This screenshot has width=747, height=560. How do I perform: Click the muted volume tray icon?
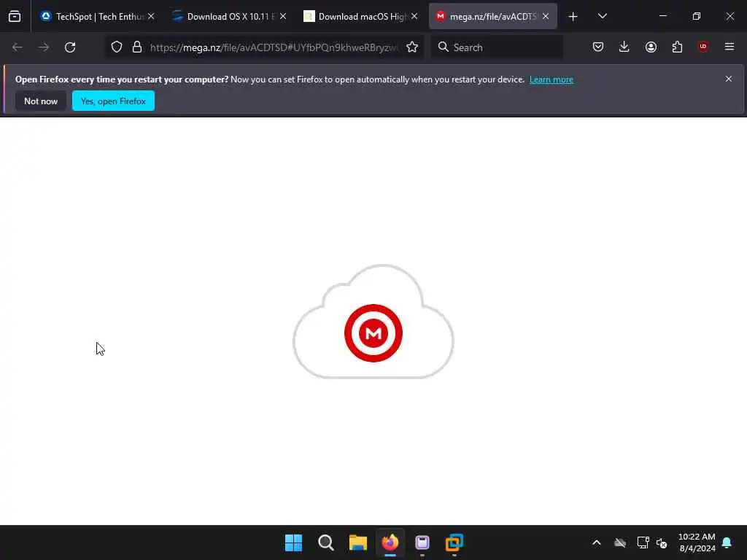point(662,542)
